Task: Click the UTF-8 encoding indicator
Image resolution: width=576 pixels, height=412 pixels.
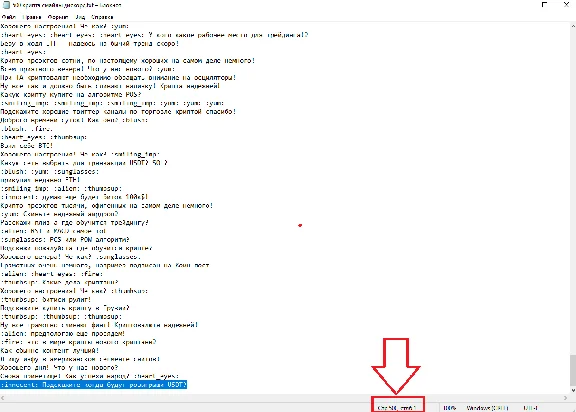Action: (530, 408)
